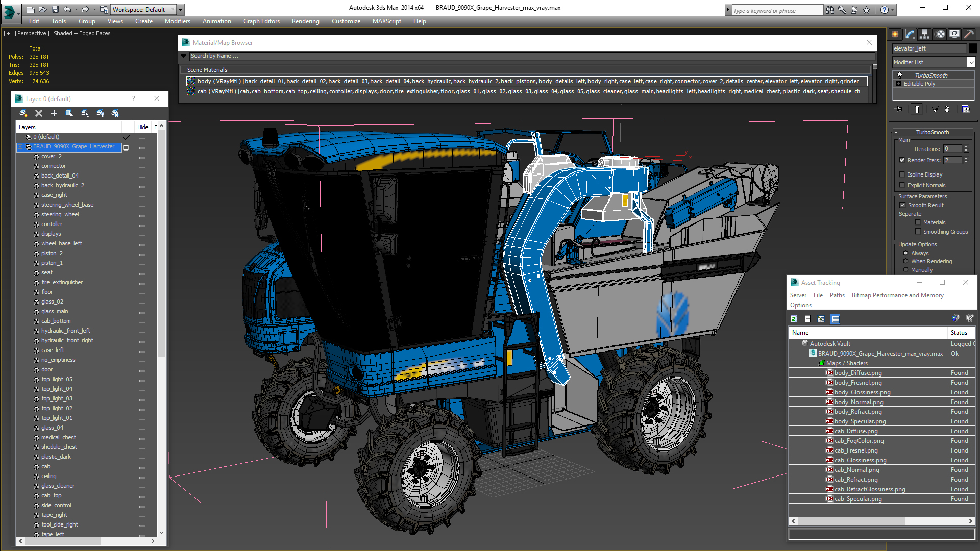Open the Rendering menu
Screen dimensions: 980x551
[x=305, y=21]
